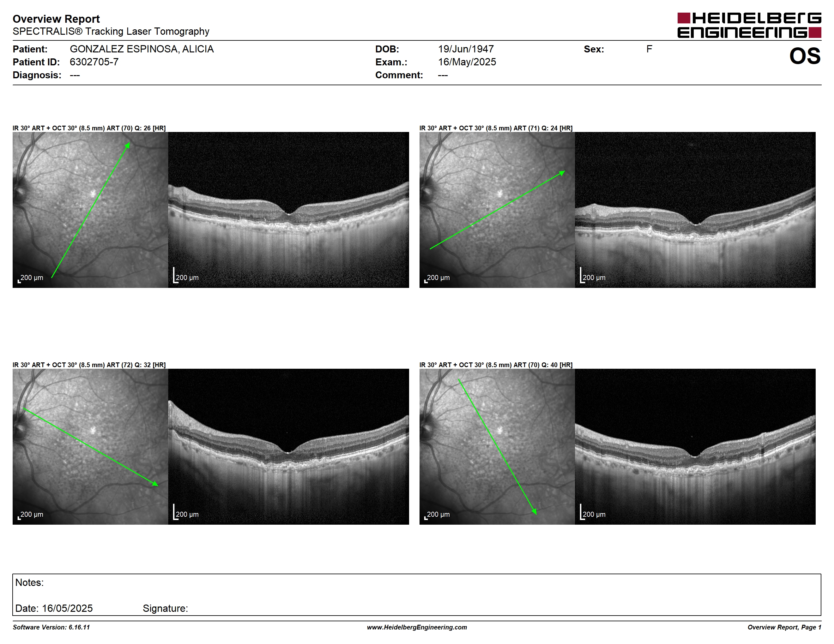
Task: Select the exam date 16/May/2025
Action: tap(467, 62)
